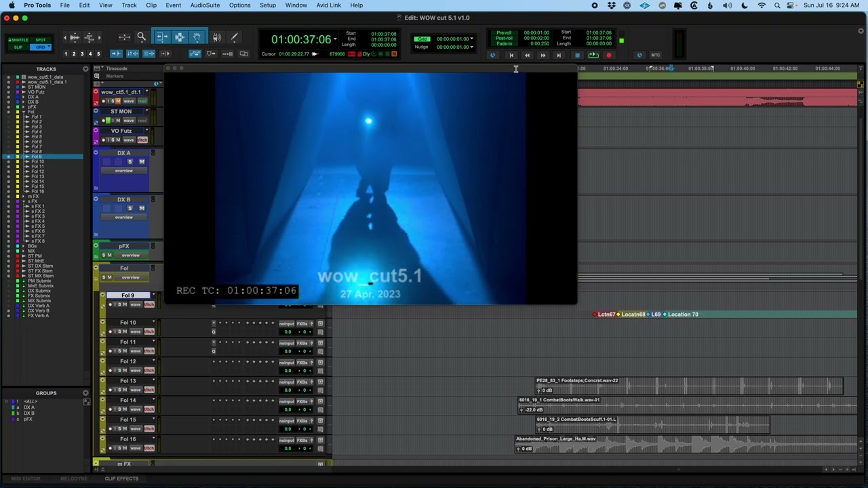Toggle Pre-roll in transport

tap(504, 33)
